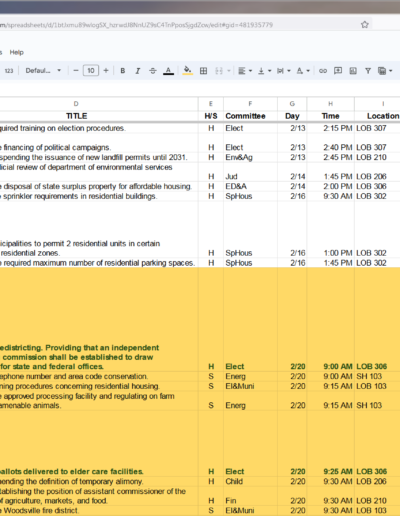This screenshot has height=516, width=400.
Task: Decrease font size with minus button
Action: [76, 71]
